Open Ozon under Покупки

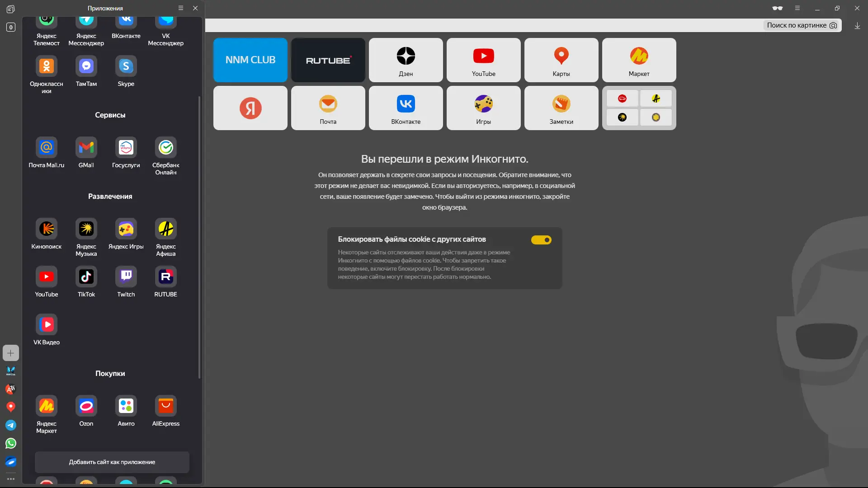[x=86, y=405]
